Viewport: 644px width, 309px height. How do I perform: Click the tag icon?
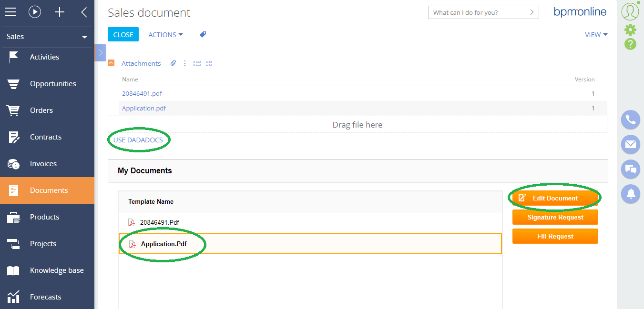tap(203, 35)
